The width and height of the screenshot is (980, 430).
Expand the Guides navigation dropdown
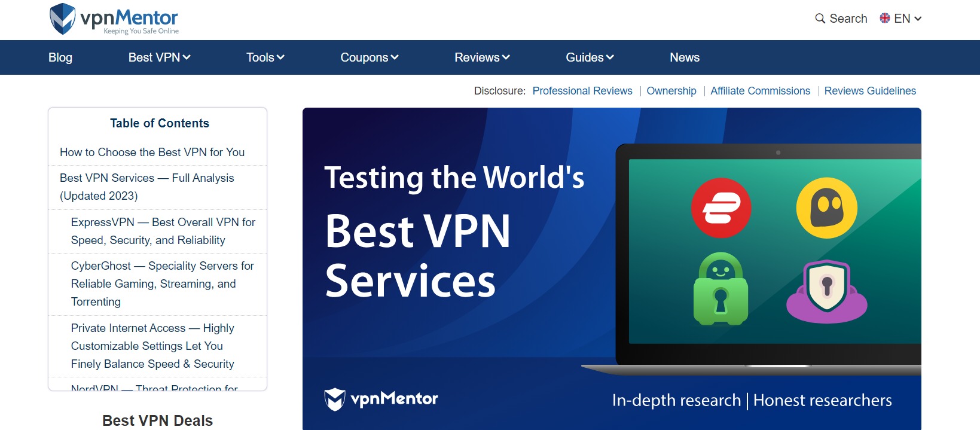tap(590, 57)
